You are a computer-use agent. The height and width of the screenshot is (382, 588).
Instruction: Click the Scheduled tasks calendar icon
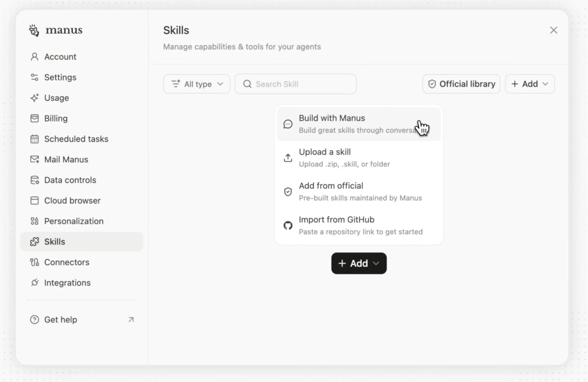tap(34, 139)
